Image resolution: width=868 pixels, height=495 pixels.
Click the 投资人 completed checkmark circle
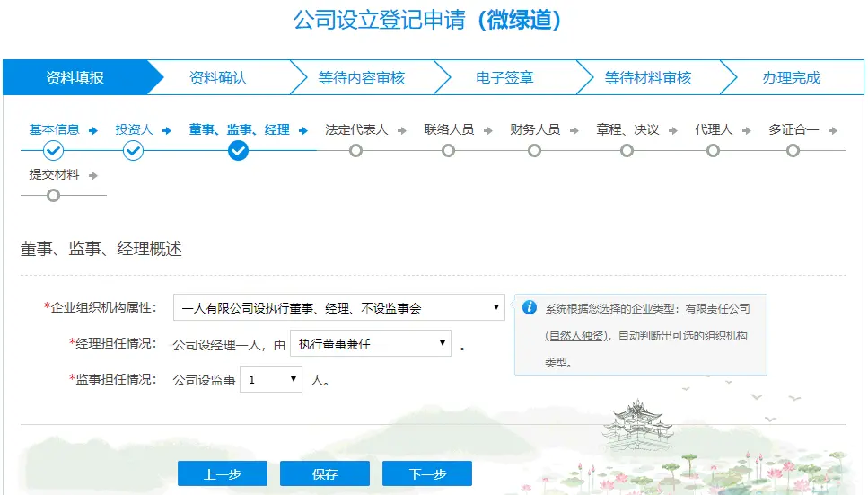tap(133, 150)
